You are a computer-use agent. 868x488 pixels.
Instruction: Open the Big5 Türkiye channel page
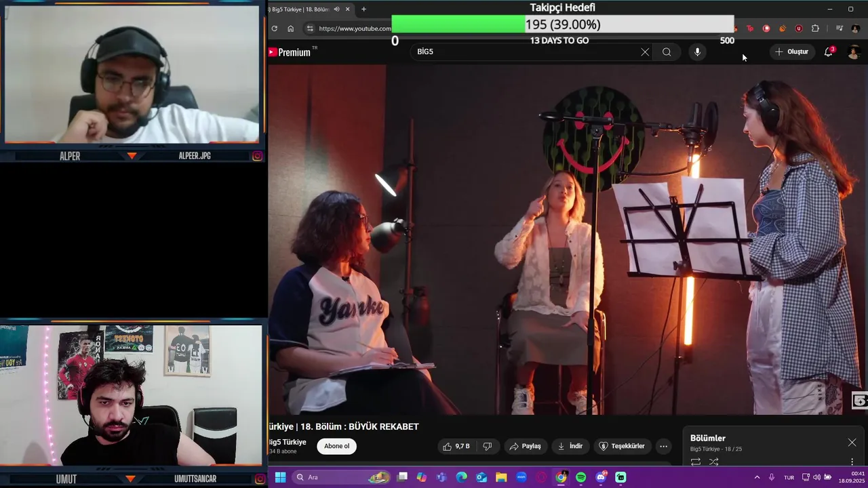(x=288, y=442)
